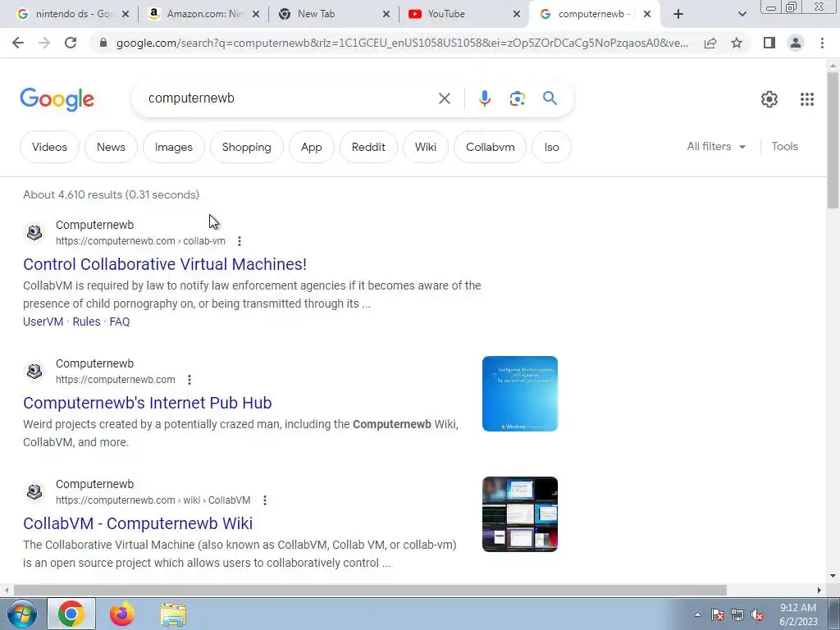
Task: Select the Iso filter chip
Action: [551, 147]
